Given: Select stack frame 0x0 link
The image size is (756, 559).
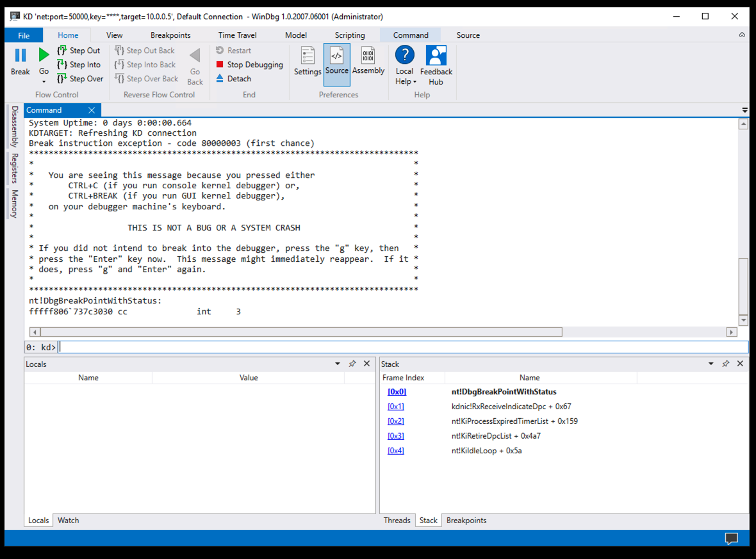Looking at the screenshot, I should [397, 392].
